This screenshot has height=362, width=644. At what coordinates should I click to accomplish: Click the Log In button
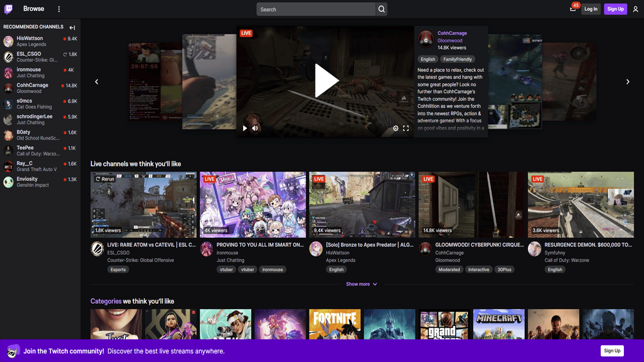point(591,9)
